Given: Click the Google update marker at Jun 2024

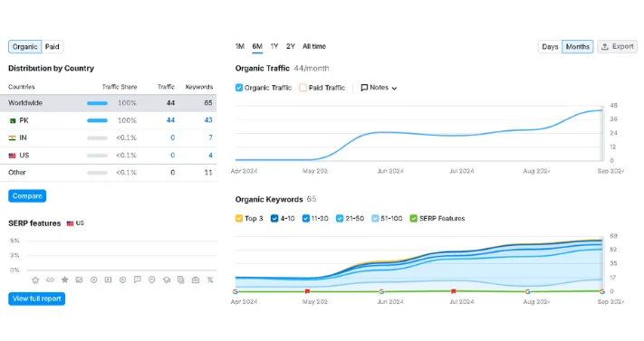Looking at the screenshot, I should (381, 292).
